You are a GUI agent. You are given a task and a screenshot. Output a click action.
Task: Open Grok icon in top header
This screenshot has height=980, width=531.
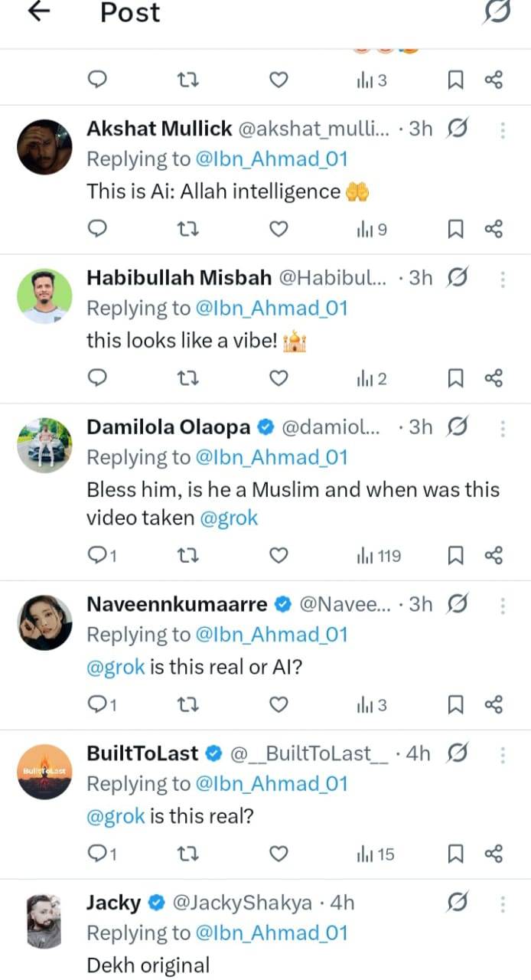point(497,12)
